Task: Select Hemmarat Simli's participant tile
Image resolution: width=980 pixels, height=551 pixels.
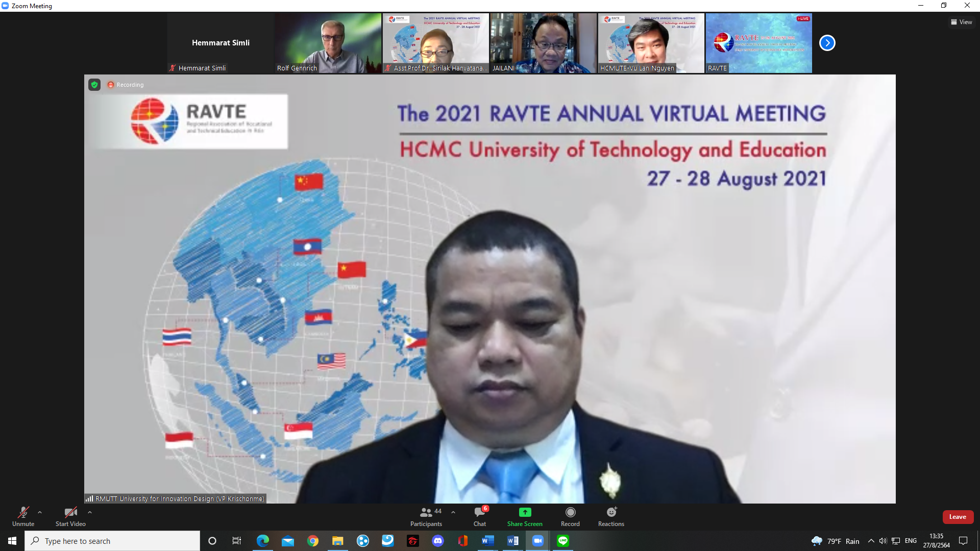Action: point(220,43)
